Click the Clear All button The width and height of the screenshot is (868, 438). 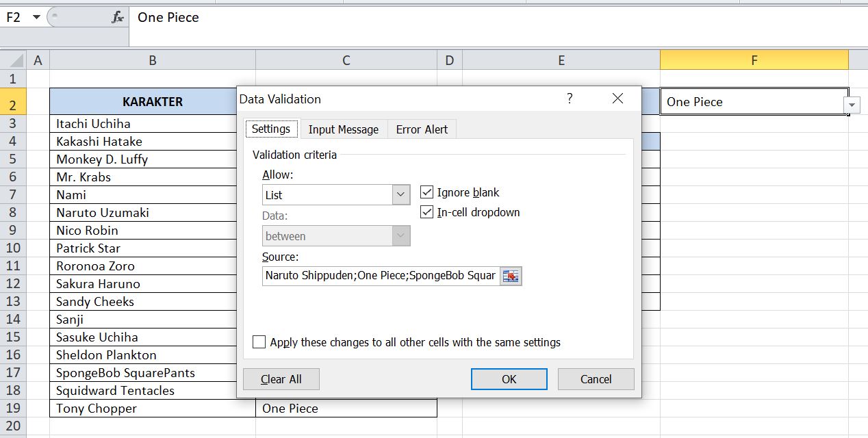coord(281,378)
